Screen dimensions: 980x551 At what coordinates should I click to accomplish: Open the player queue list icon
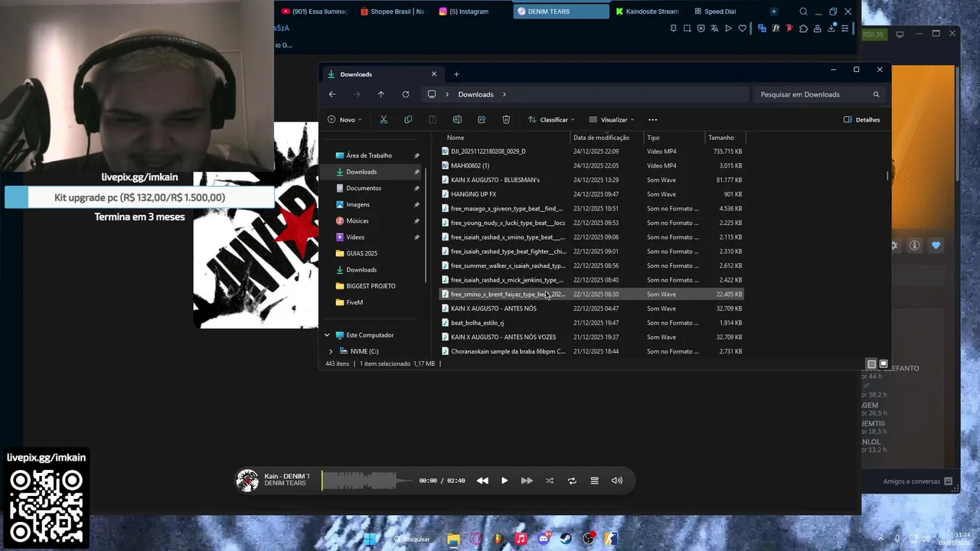click(x=594, y=481)
